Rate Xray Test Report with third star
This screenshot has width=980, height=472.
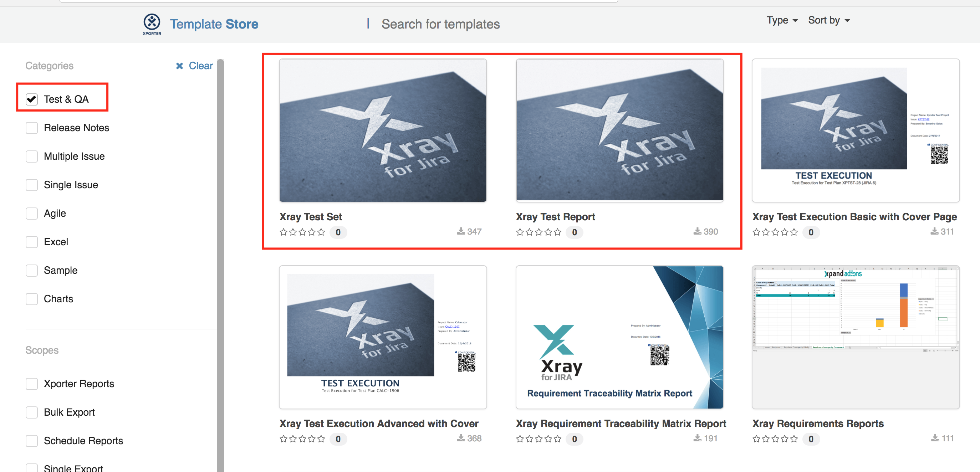(x=539, y=232)
